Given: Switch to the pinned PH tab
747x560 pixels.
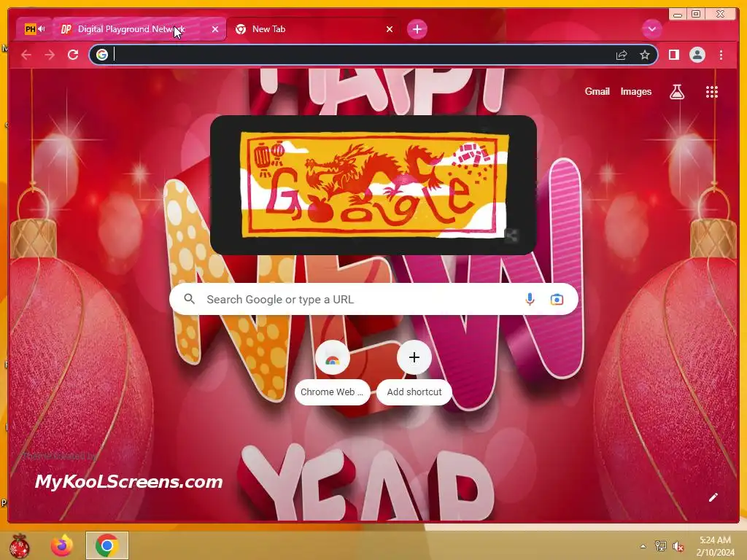Looking at the screenshot, I should click(x=34, y=29).
